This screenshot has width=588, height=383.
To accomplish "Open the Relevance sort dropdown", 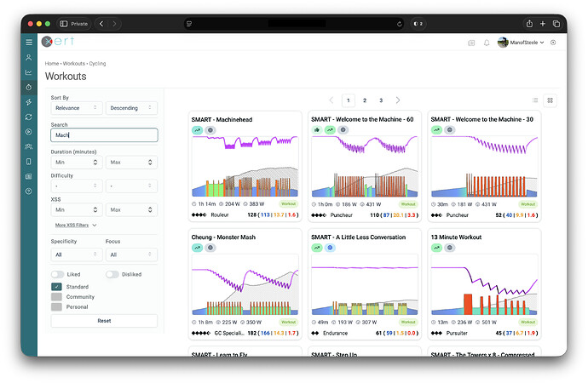I will (x=77, y=108).
